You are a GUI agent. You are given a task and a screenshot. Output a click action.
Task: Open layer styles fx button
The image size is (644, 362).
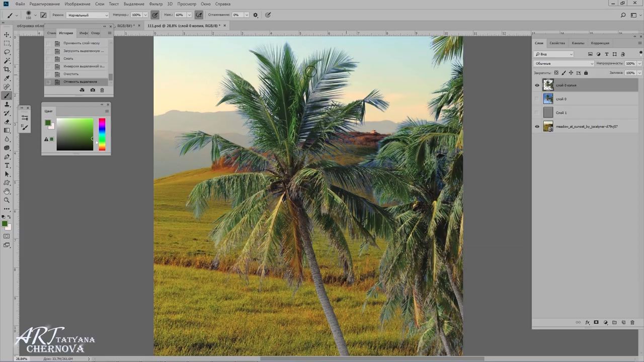click(x=587, y=322)
